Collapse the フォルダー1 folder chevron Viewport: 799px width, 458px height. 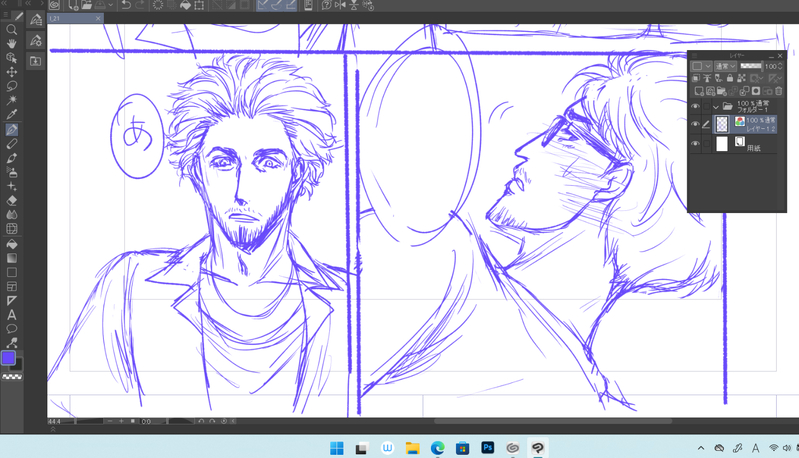716,107
